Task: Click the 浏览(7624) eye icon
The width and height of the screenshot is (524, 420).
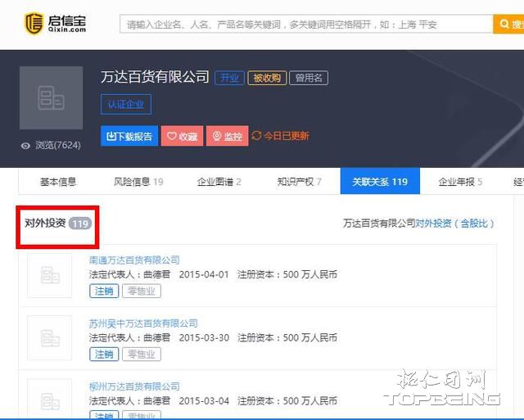Action: point(25,146)
